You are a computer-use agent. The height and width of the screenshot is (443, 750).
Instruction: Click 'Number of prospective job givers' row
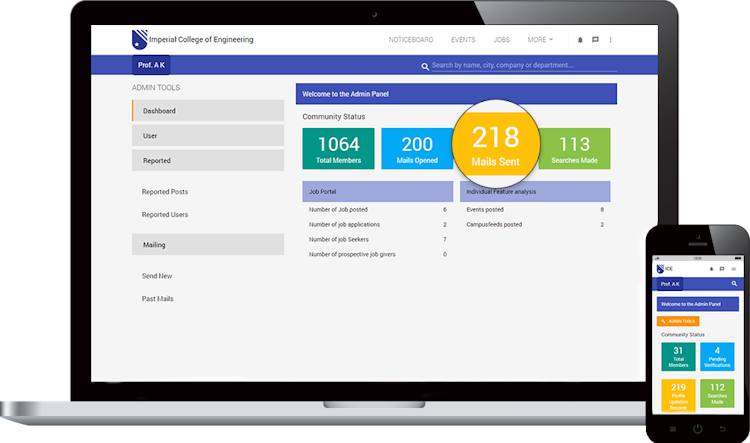(377, 255)
